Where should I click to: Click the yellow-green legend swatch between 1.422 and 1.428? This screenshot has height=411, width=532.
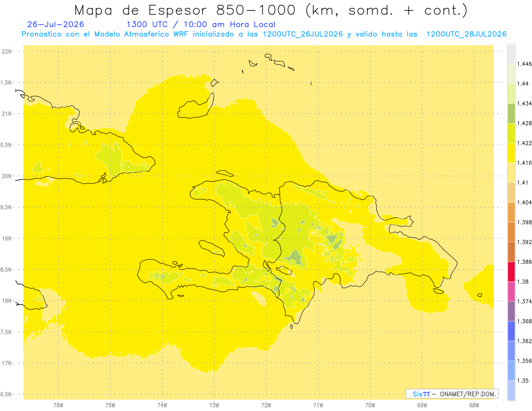pyautogui.click(x=511, y=133)
